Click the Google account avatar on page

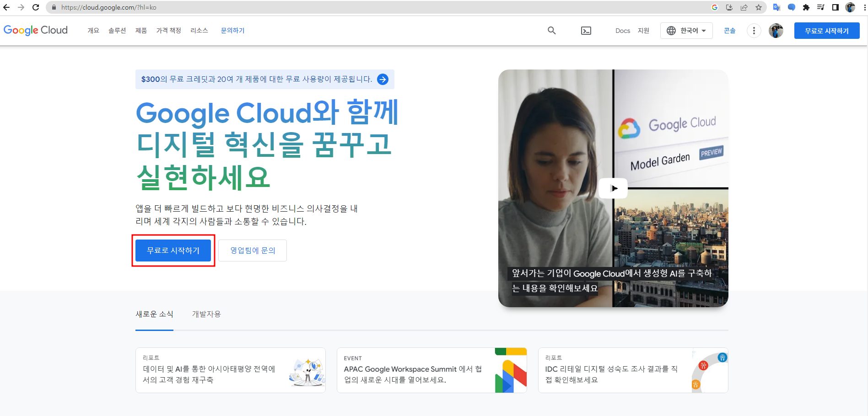776,31
